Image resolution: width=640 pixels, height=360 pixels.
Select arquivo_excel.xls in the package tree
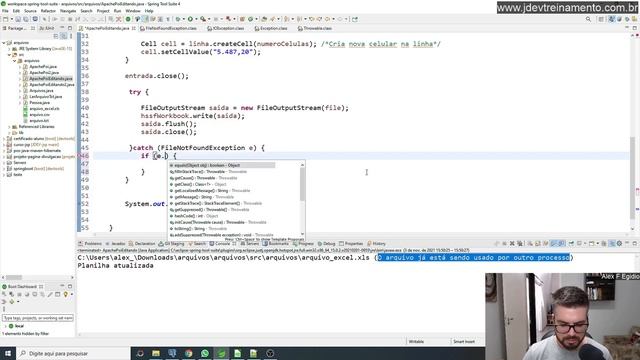tap(44, 109)
